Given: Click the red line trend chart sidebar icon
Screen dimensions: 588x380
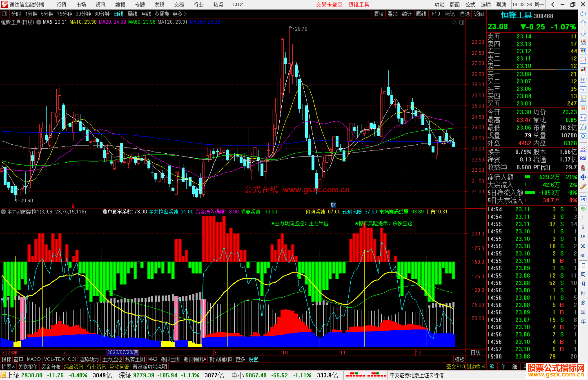Looking at the screenshot, I should (583, 60).
